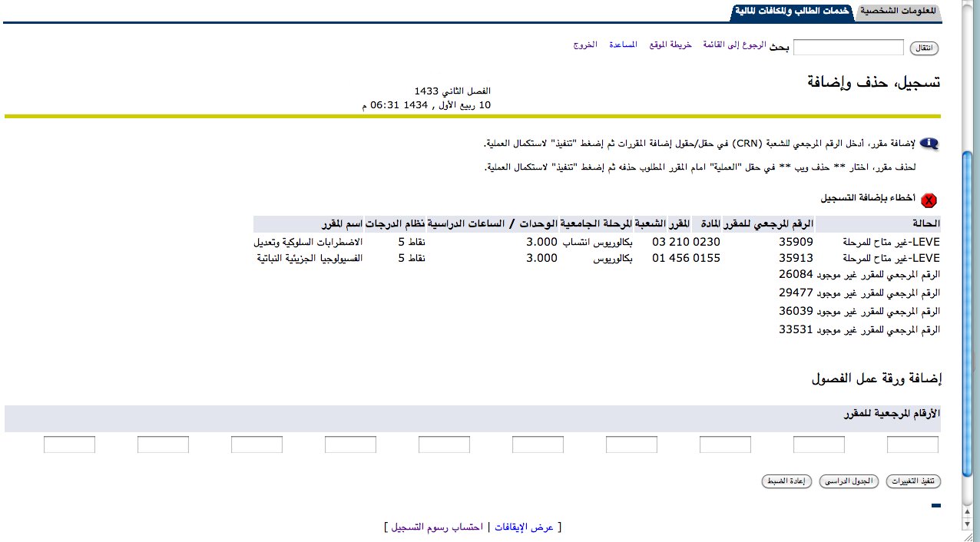Click subject code 0155 in the table

click(707, 258)
